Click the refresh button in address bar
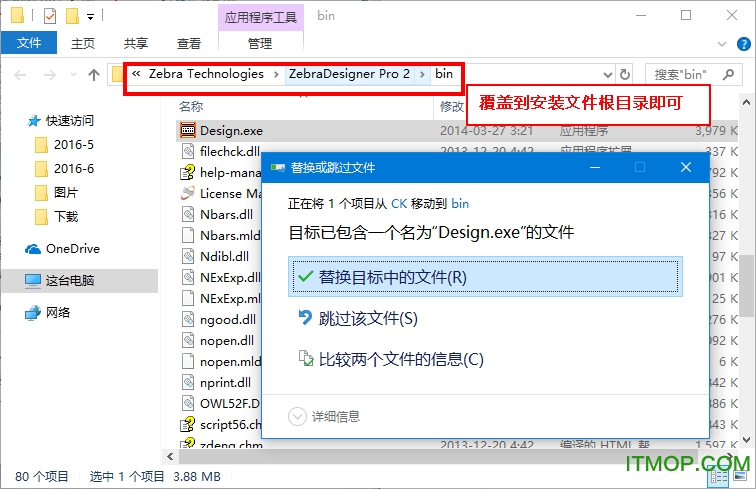Image resolution: width=756 pixels, height=489 pixels. 625,74
